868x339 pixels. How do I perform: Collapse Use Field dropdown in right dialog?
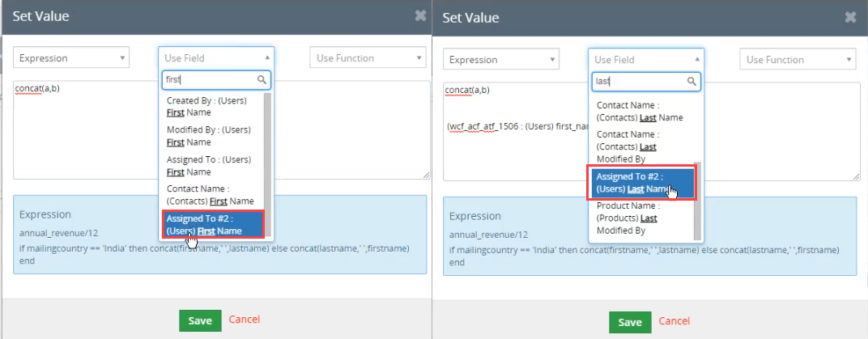[646, 60]
